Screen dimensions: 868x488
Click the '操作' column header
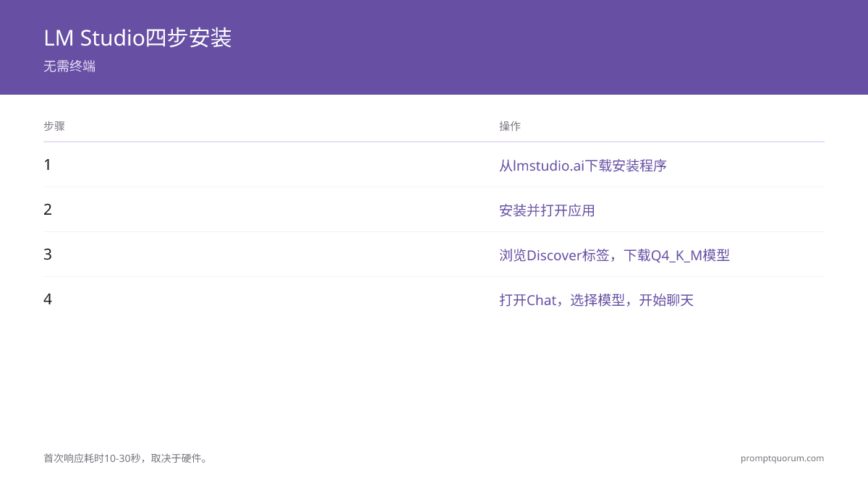coord(510,127)
